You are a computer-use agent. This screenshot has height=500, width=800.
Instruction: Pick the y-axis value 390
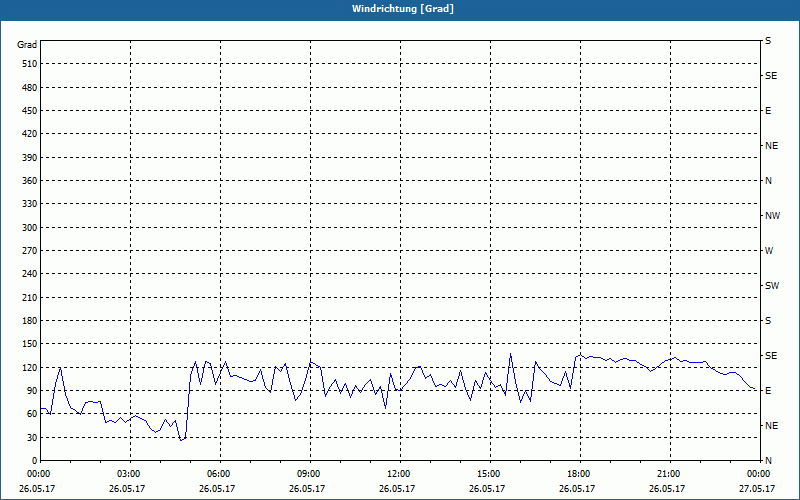coord(30,157)
